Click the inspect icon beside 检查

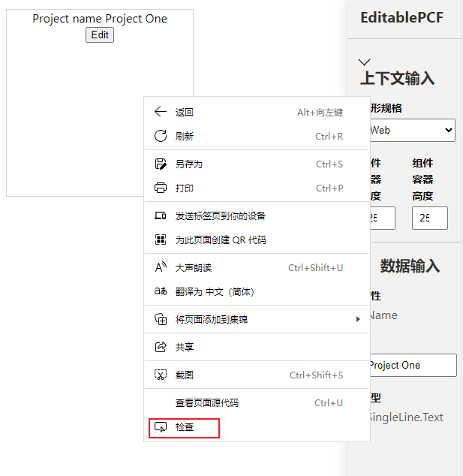161,427
